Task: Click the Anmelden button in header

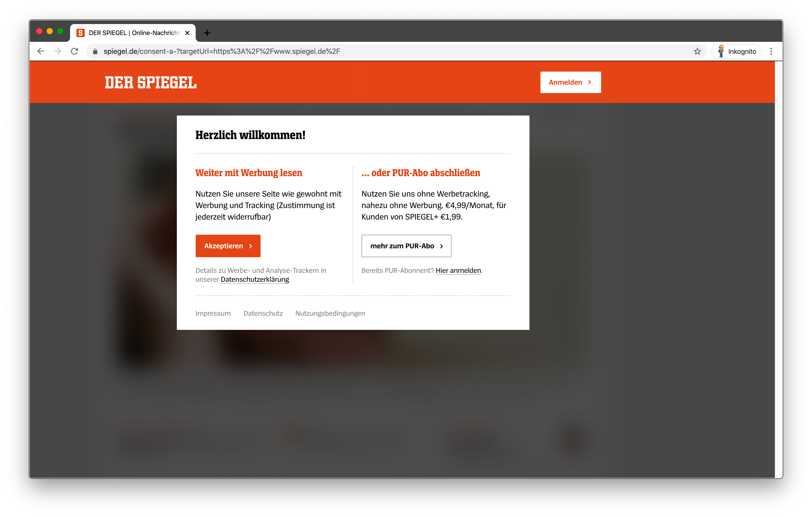Action: click(571, 82)
